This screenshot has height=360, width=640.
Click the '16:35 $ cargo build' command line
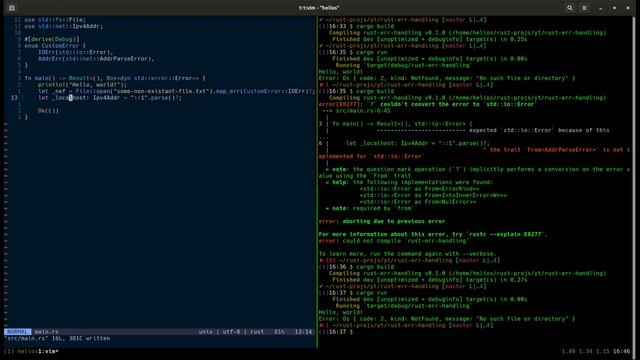(x=356, y=91)
